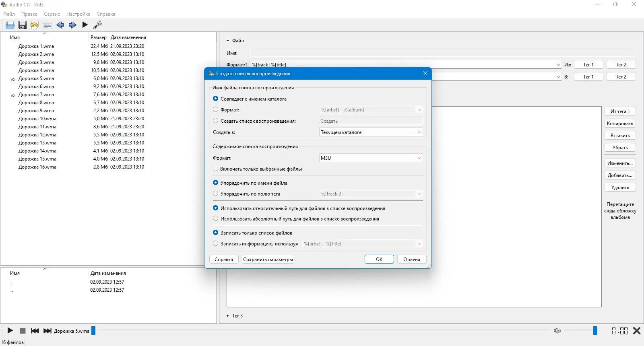Start playback in the bottom player bar

pyautogui.click(x=10, y=331)
